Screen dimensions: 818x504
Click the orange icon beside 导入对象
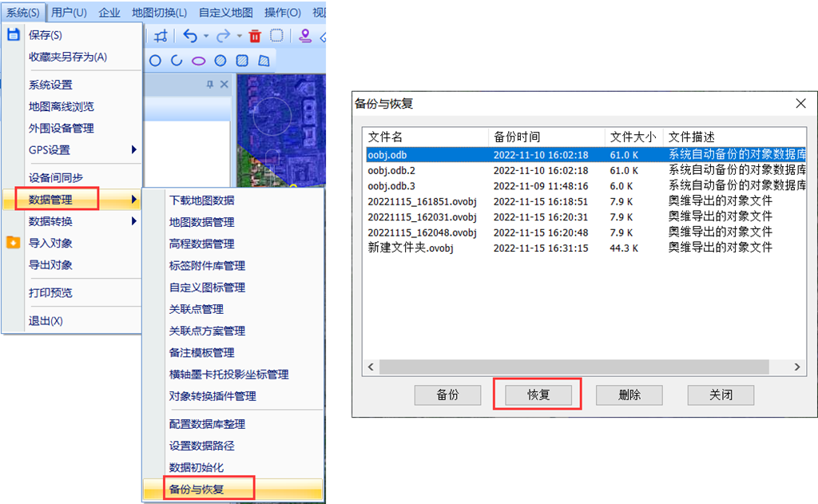point(13,243)
